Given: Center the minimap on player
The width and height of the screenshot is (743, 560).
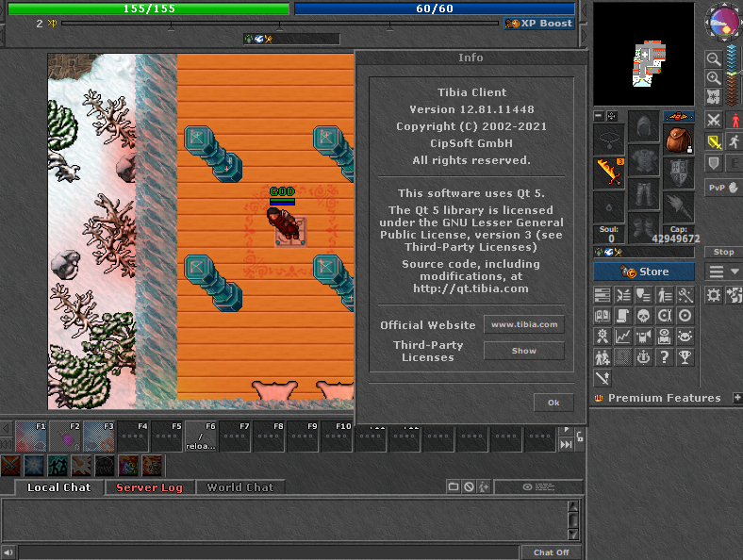Looking at the screenshot, I should tap(713, 97).
